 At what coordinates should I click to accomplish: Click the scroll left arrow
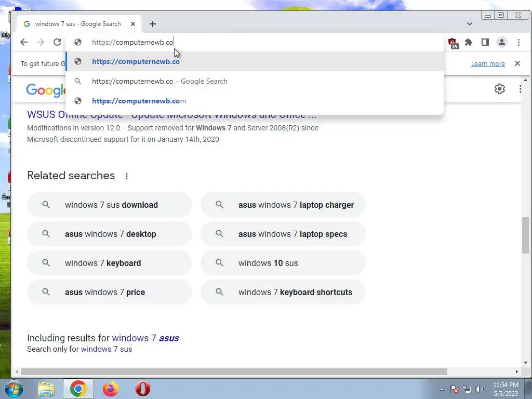[x=17, y=372]
